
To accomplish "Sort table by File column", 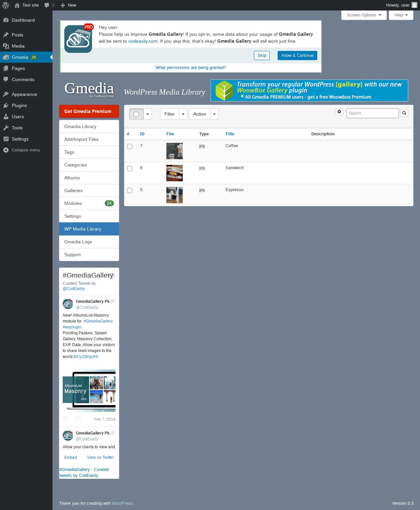I will click(170, 134).
